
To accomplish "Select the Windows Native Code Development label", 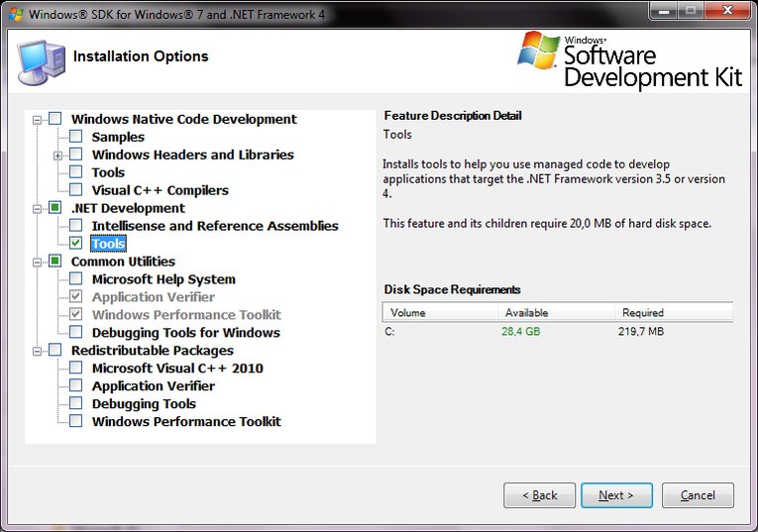I will pyautogui.click(x=183, y=119).
